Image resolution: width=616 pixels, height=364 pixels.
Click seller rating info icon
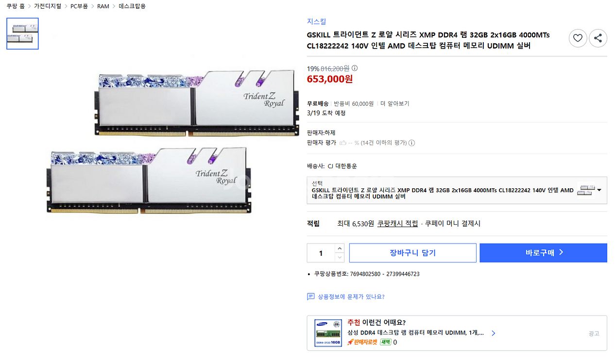(412, 143)
